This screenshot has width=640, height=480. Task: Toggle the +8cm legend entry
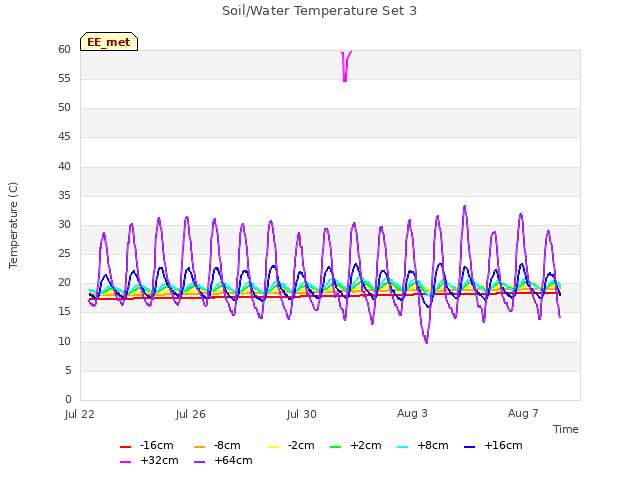(x=422, y=445)
